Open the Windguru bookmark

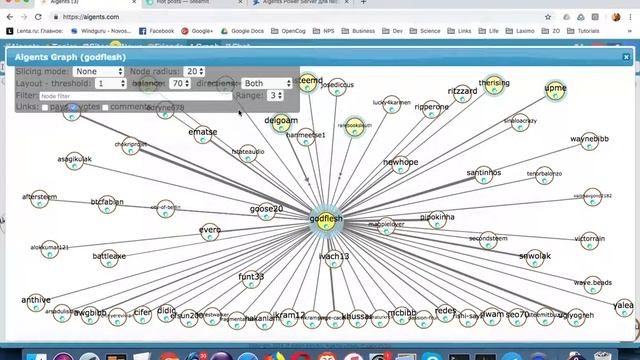101,31
